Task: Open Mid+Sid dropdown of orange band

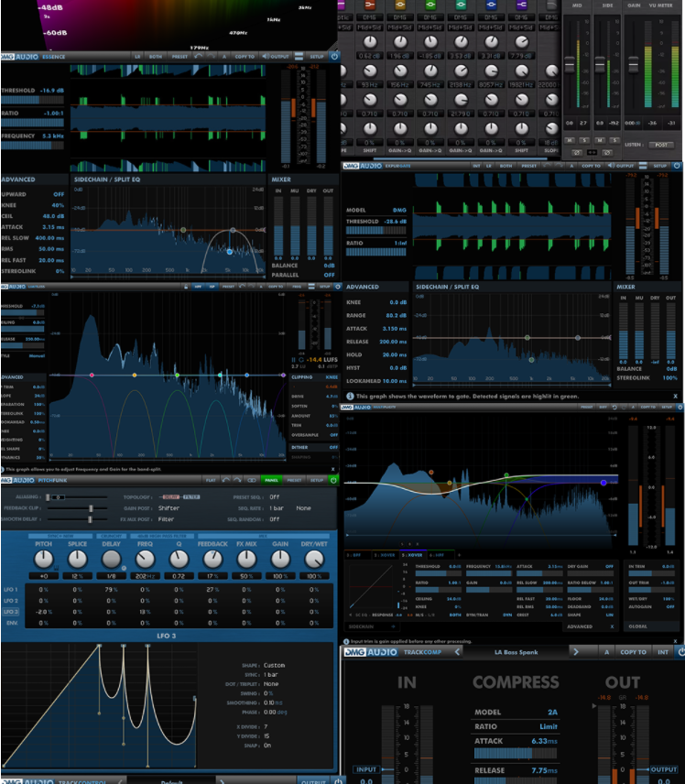Action: coord(370,27)
